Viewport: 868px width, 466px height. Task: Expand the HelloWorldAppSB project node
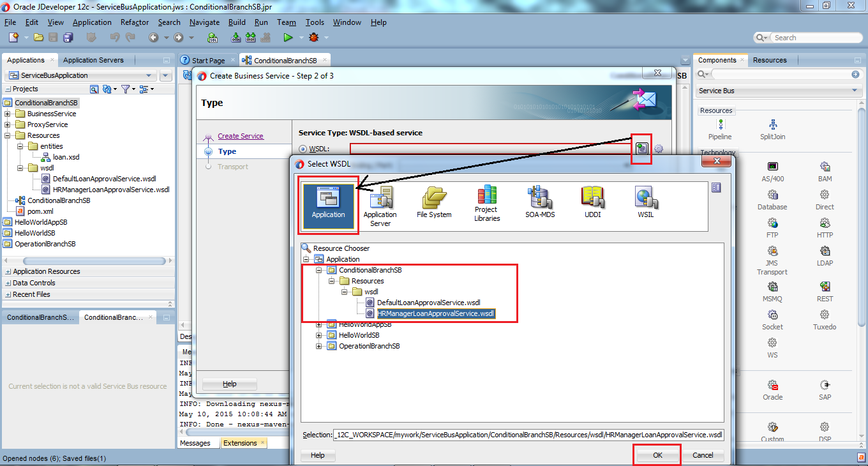(x=319, y=324)
